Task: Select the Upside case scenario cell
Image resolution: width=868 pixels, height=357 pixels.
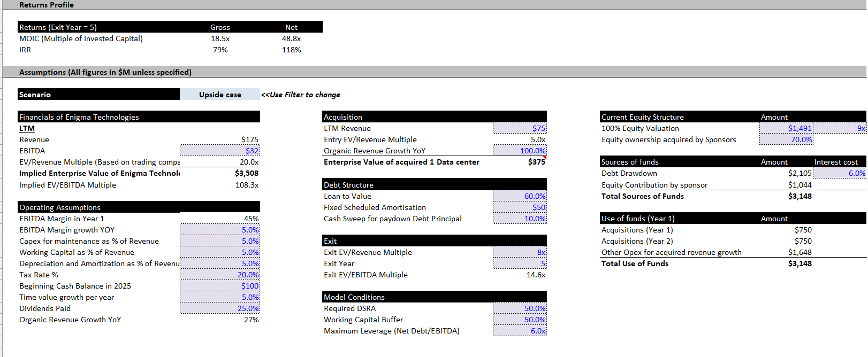Action: coord(220,95)
